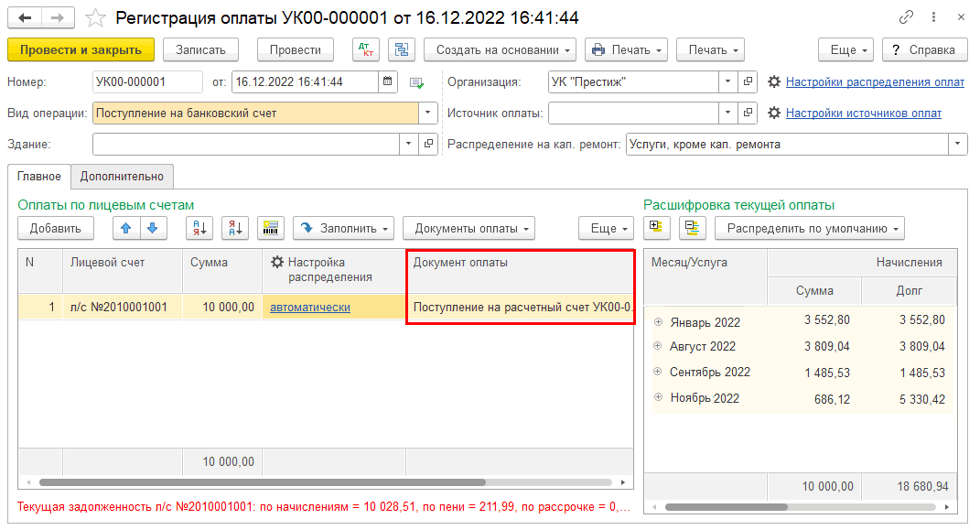Click the barcode scan icon

[271, 228]
